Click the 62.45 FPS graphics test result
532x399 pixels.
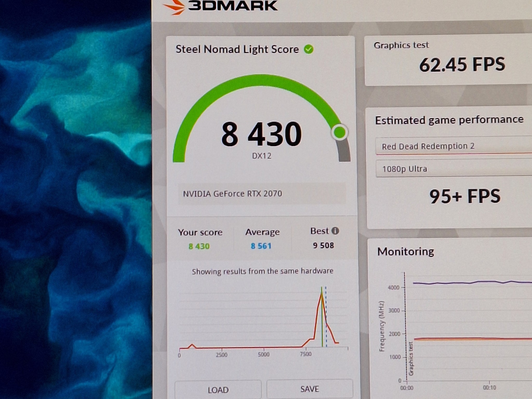(462, 64)
